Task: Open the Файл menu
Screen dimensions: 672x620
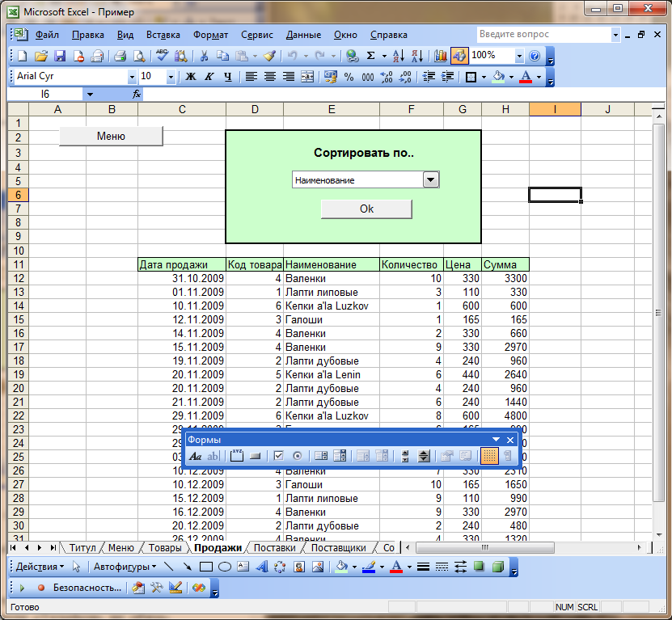Action: [x=47, y=35]
